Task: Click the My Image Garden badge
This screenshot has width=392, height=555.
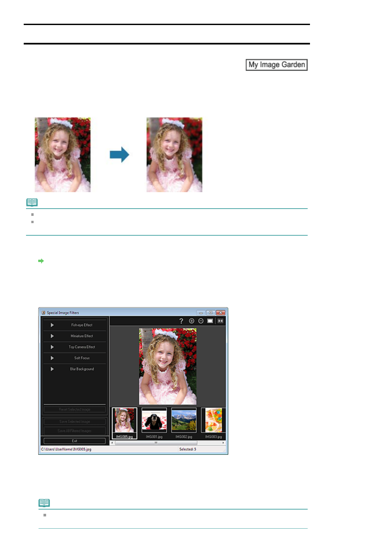Action: click(276, 65)
